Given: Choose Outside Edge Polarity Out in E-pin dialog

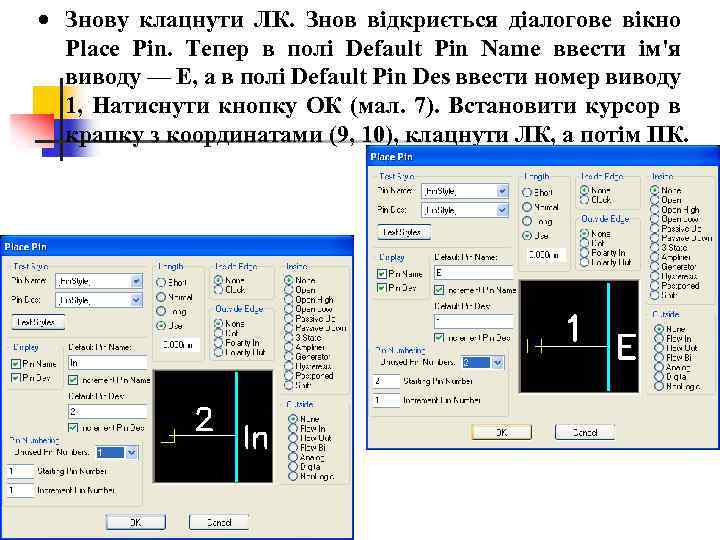Looking at the screenshot, I should pos(585,262).
